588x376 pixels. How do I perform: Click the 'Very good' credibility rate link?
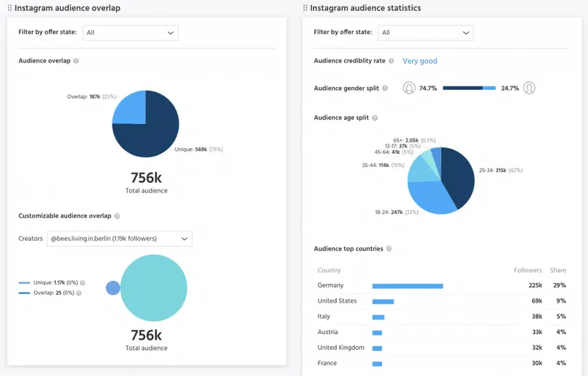coord(420,62)
